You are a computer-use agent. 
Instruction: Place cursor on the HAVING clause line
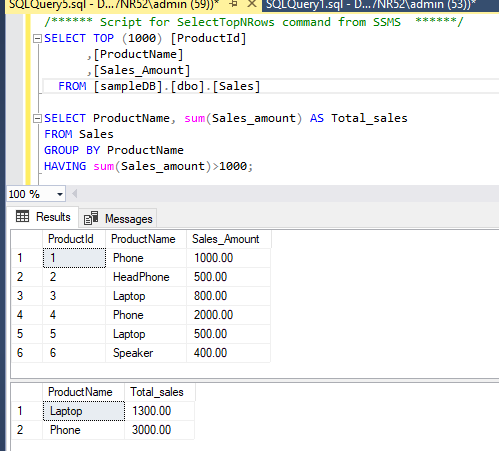[149, 166]
